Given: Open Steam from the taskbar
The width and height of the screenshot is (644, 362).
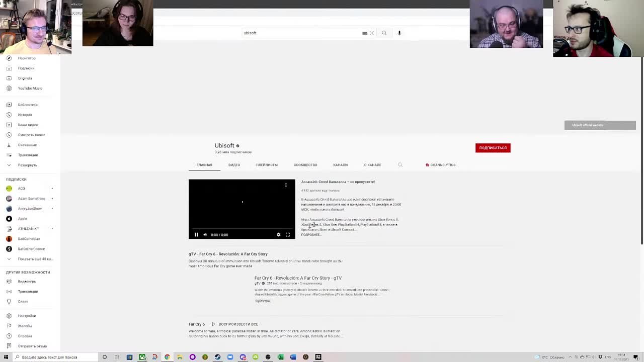Looking at the screenshot, I should click(217, 357).
